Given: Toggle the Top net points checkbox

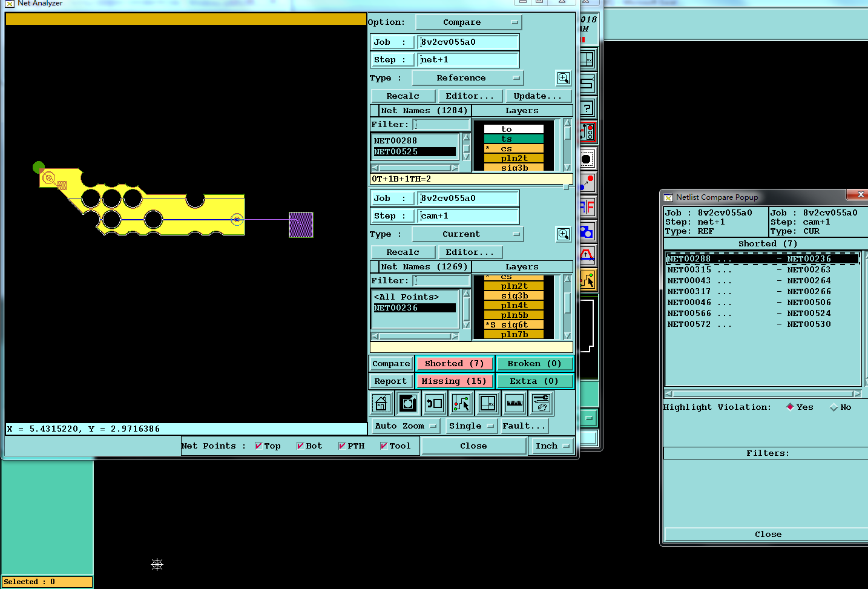Looking at the screenshot, I should tap(258, 446).
